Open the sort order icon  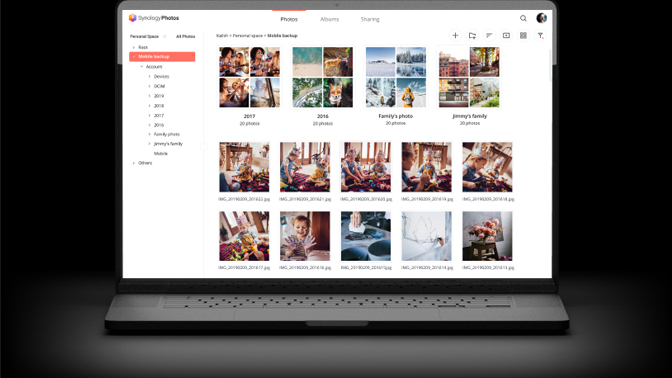(x=489, y=36)
